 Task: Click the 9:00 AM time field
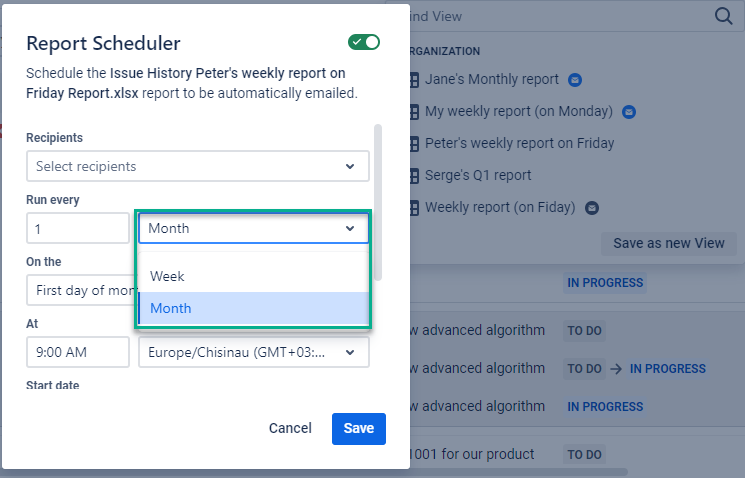78,352
